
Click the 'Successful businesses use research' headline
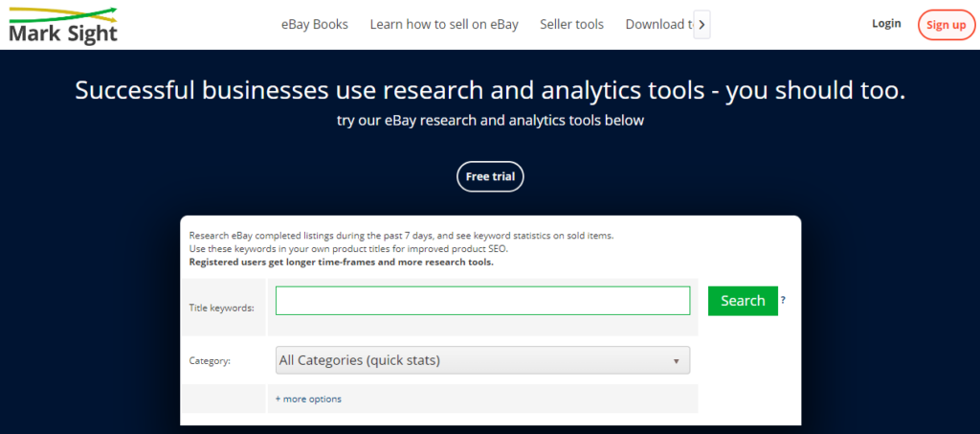[490, 91]
